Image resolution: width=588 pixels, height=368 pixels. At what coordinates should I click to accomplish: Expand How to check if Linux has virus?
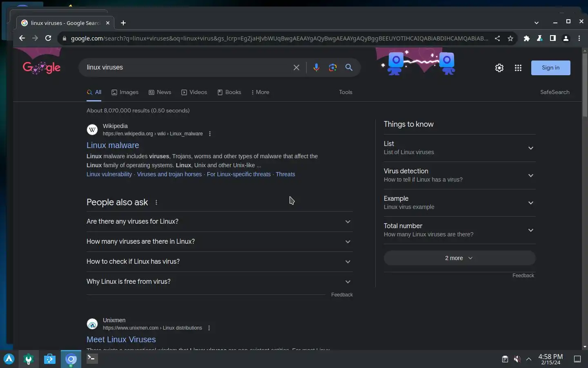[220, 262]
